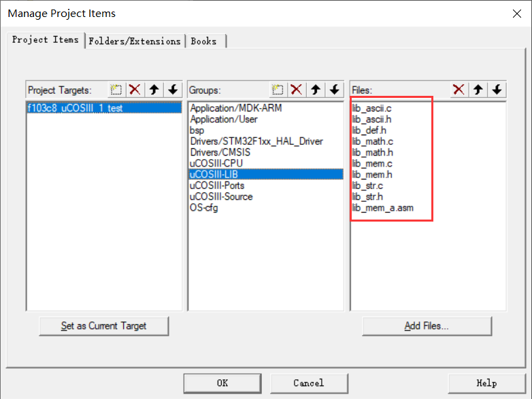Select the OS-cfg group

click(266, 208)
